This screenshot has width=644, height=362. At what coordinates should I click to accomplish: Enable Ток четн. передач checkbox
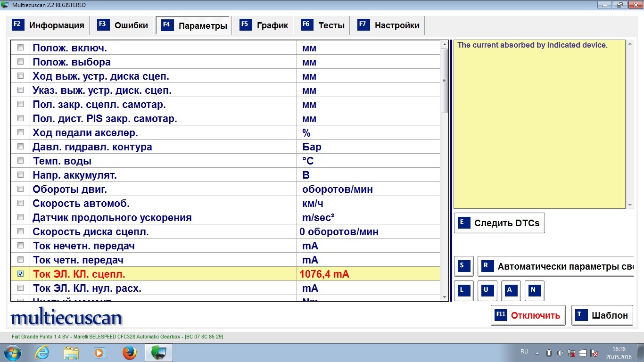[x=20, y=260]
